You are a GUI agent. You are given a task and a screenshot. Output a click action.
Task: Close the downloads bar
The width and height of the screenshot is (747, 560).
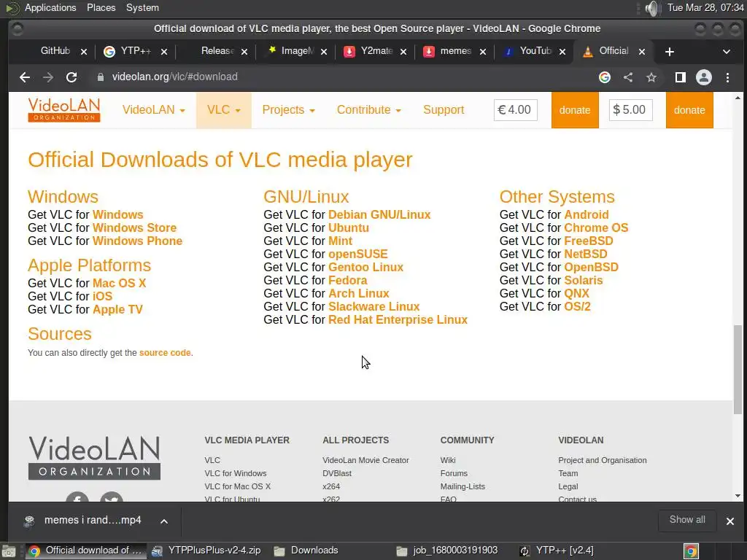729,521
